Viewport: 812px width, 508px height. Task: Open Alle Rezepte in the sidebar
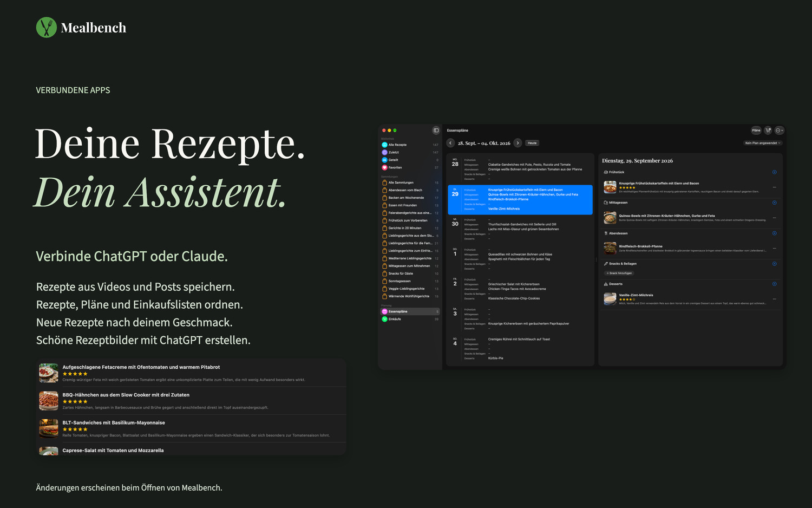coord(410,145)
